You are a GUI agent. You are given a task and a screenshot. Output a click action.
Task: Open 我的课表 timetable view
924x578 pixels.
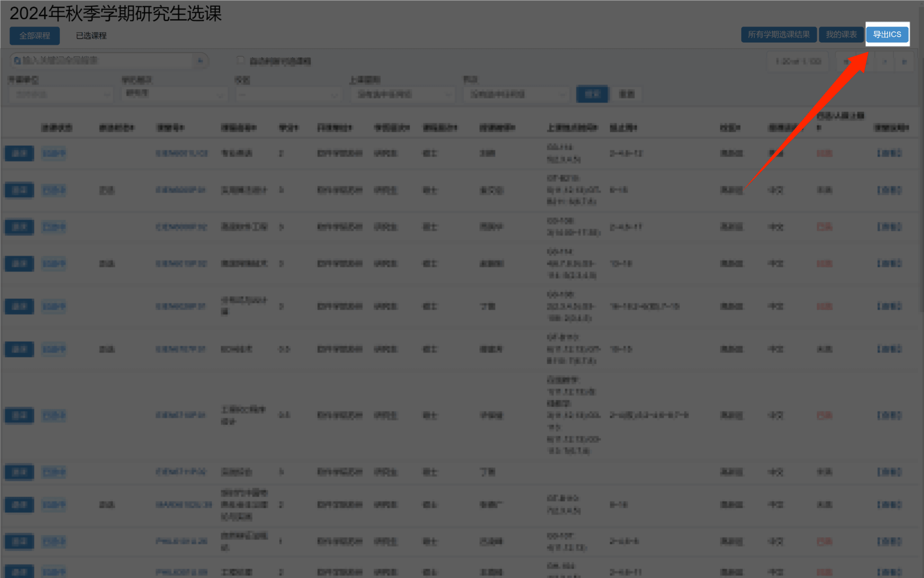[x=841, y=34]
